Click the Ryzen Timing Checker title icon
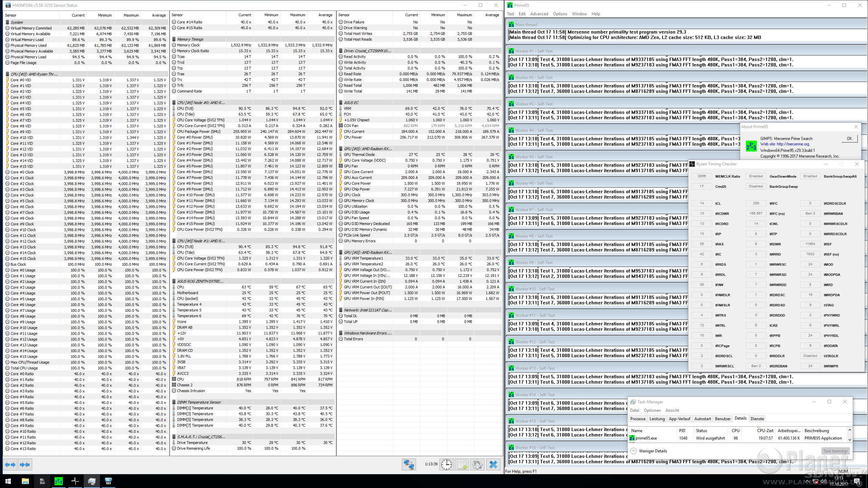This screenshot has height=488, width=868. 692,164
